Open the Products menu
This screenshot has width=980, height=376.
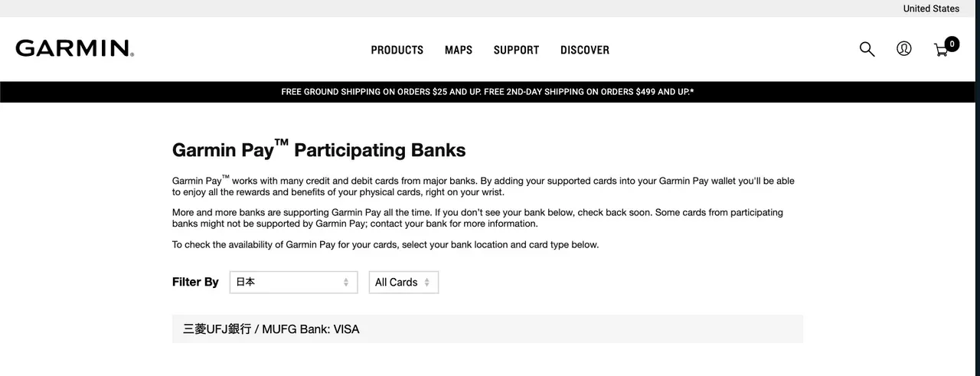click(x=397, y=50)
